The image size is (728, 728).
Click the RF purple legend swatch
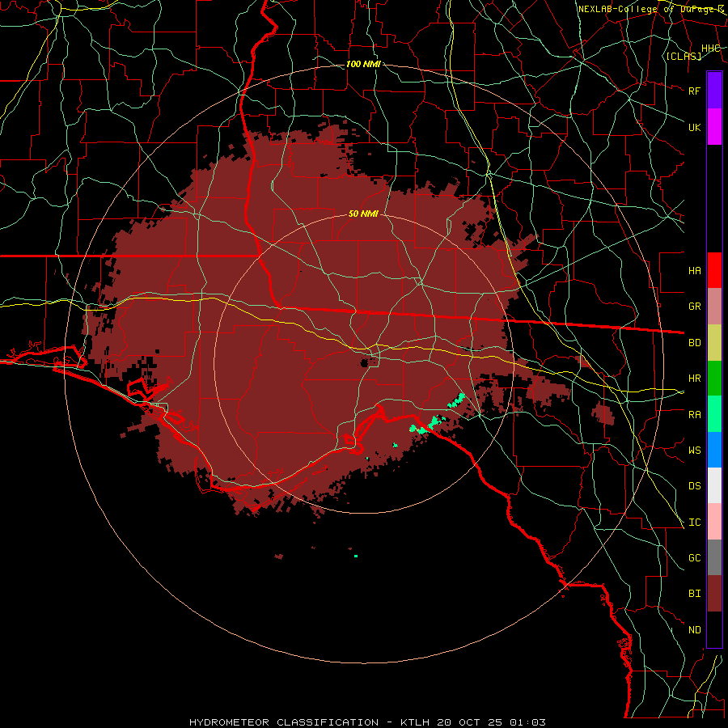click(x=714, y=91)
